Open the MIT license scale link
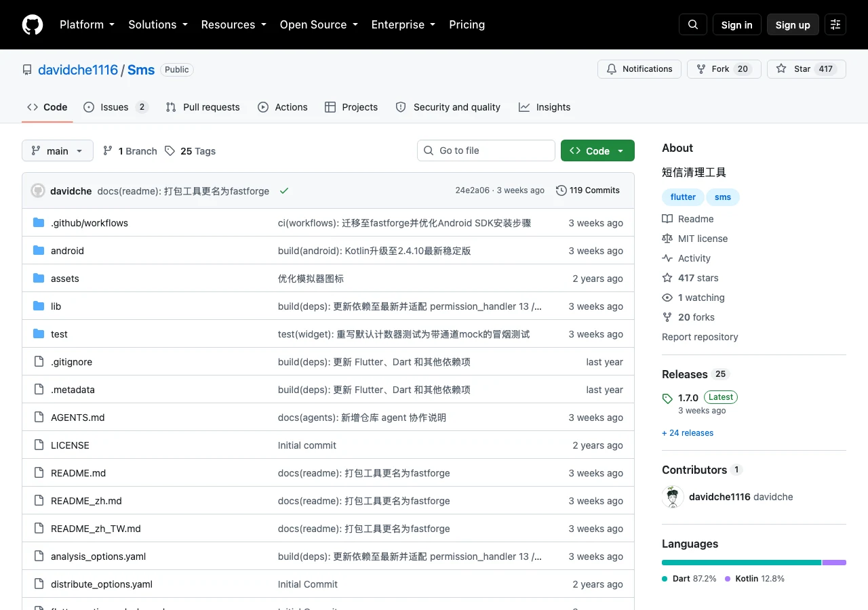 pyautogui.click(x=694, y=239)
